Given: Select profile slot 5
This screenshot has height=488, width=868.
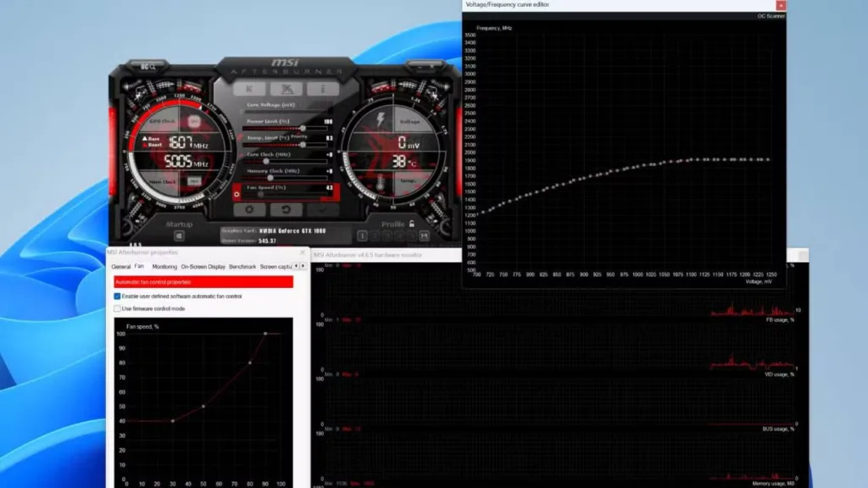Looking at the screenshot, I should tap(411, 236).
